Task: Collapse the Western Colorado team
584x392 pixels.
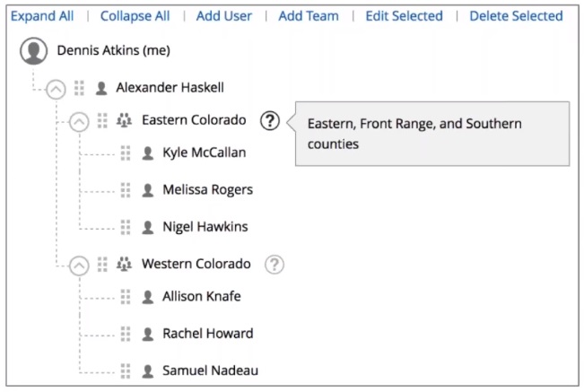Action: [x=79, y=266]
